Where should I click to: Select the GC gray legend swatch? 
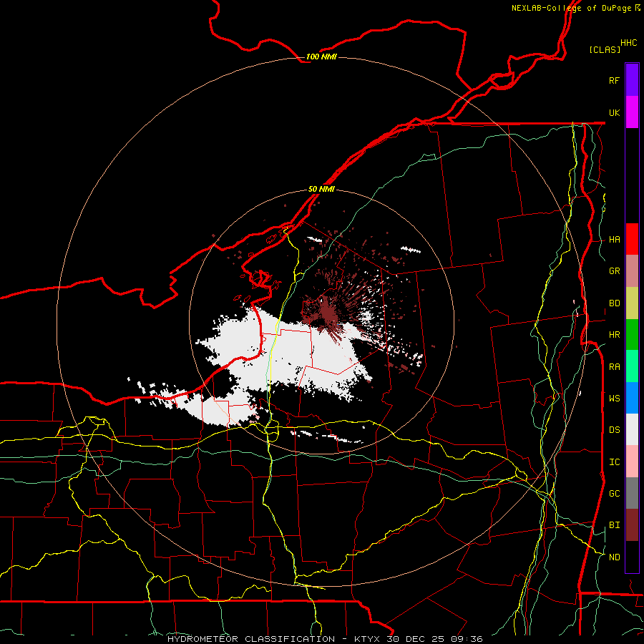click(x=632, y=493)
